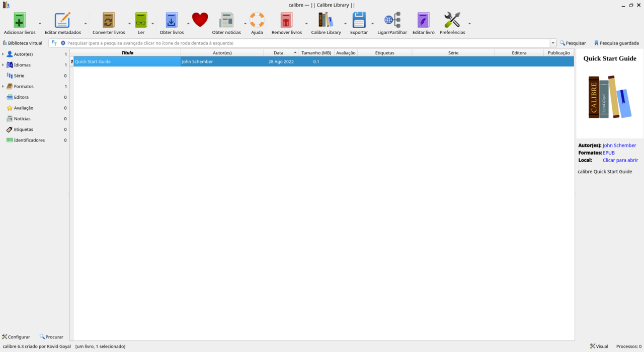Open the Calibre Library switcher icon
Screen dimensions: 644x352
326,20
